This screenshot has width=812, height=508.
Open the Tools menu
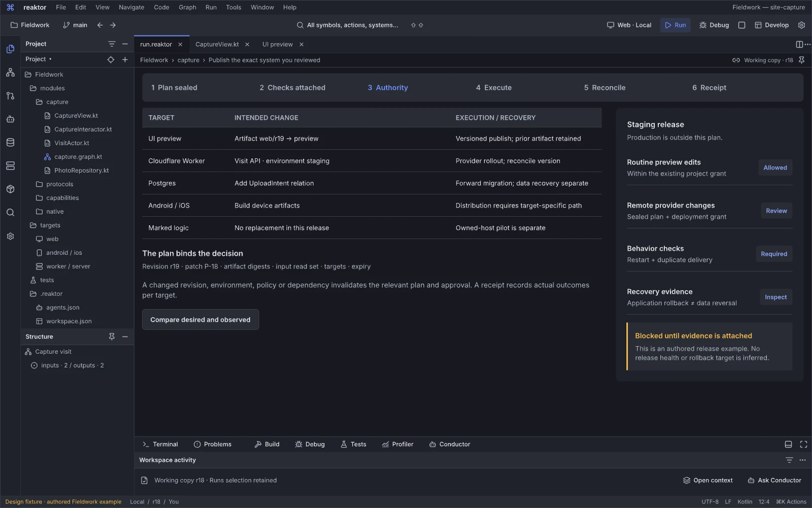(233, 7)
